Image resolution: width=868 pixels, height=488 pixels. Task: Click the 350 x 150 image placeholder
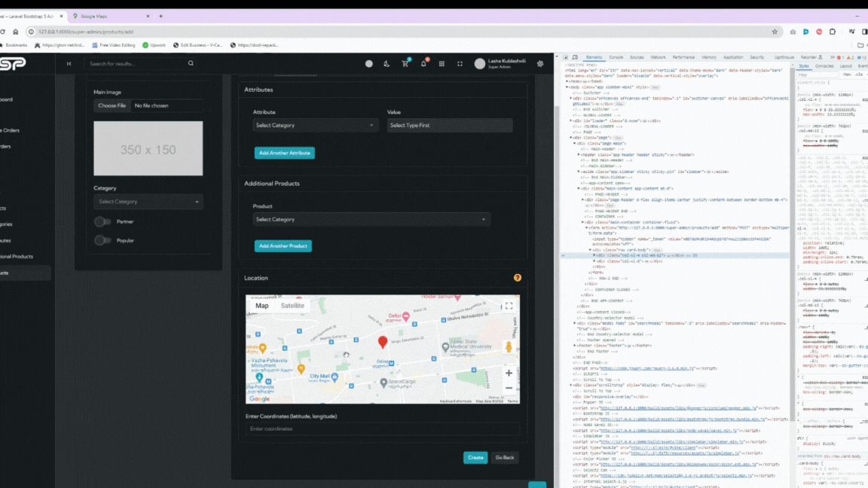click(148, 149)
